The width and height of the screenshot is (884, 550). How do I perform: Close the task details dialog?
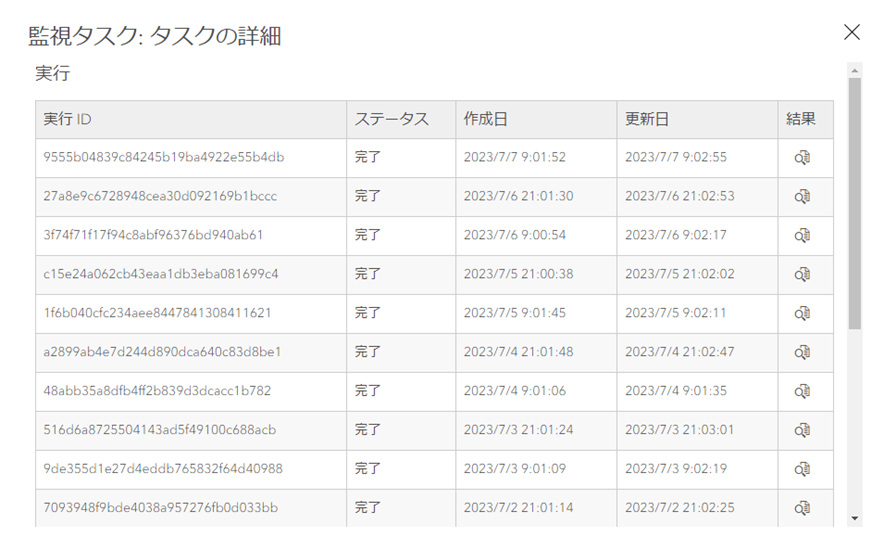(852, 33)
